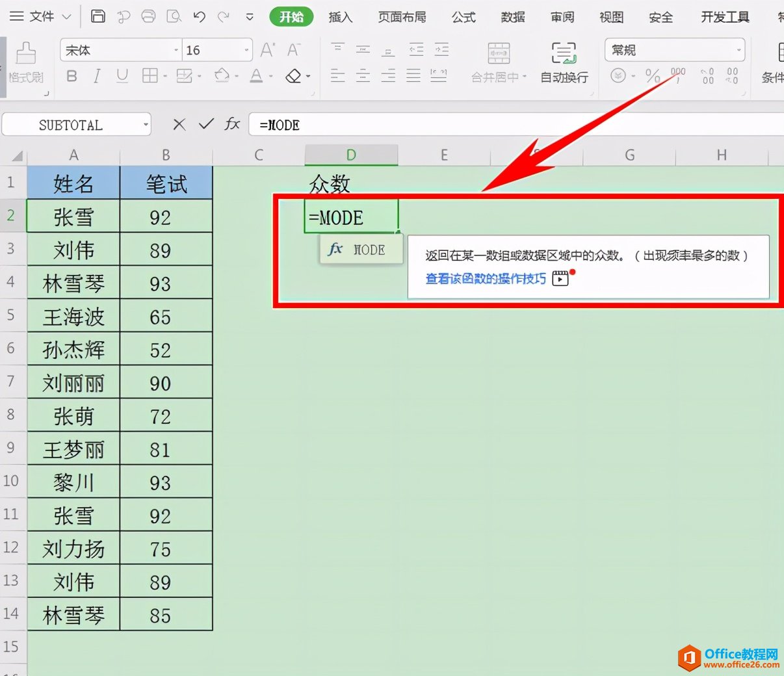
Task: Click the Align Left icon
Action: click(337, 76)
